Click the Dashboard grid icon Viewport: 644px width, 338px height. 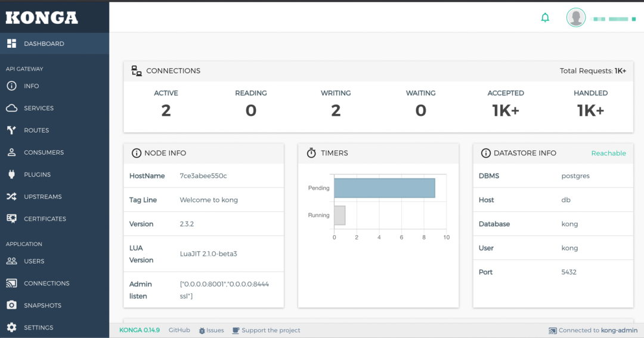(x=11, y=44)
